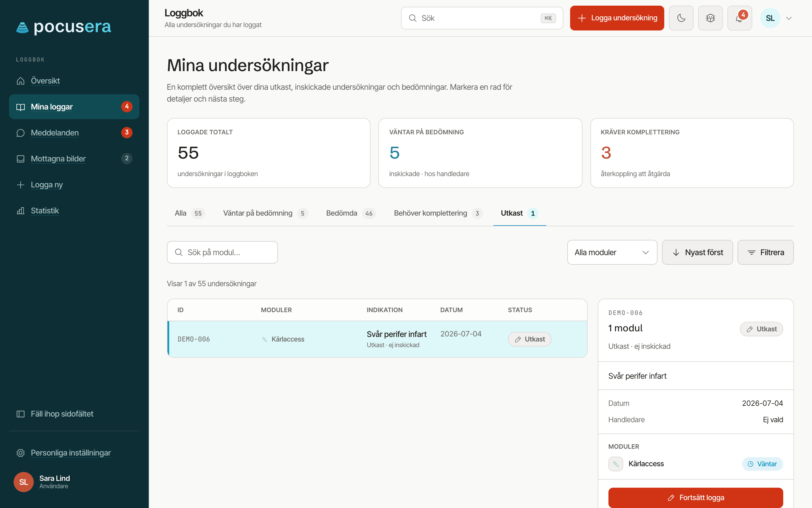Image resolution: width=812 pixels, height=508 pixels.
Task: Open the bug report icon button
Action: pos(710,18)
